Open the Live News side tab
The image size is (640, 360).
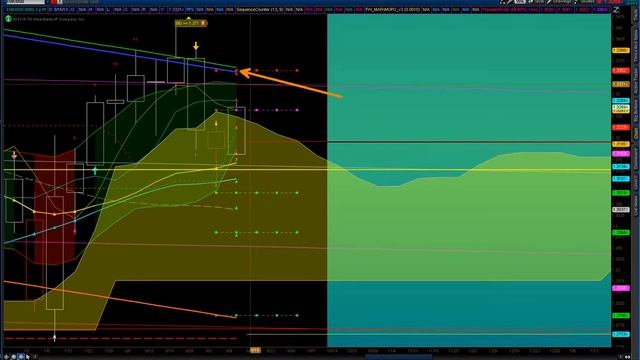click(x=636, y=204)
